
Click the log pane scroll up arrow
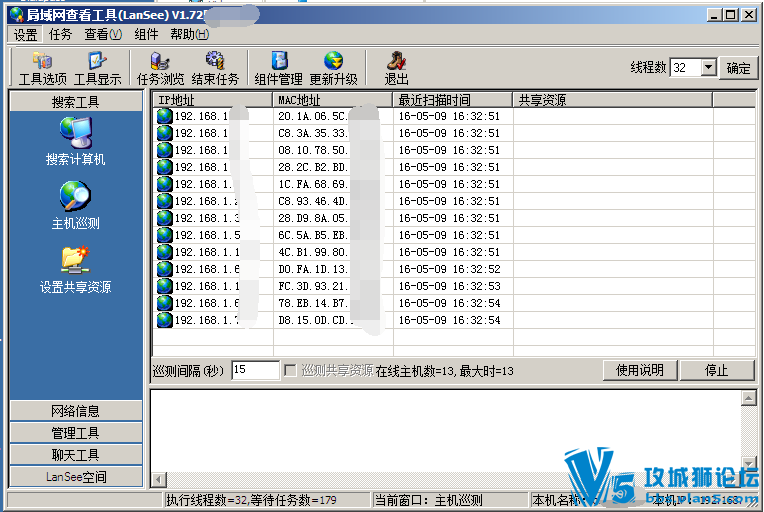pos(748,398)
